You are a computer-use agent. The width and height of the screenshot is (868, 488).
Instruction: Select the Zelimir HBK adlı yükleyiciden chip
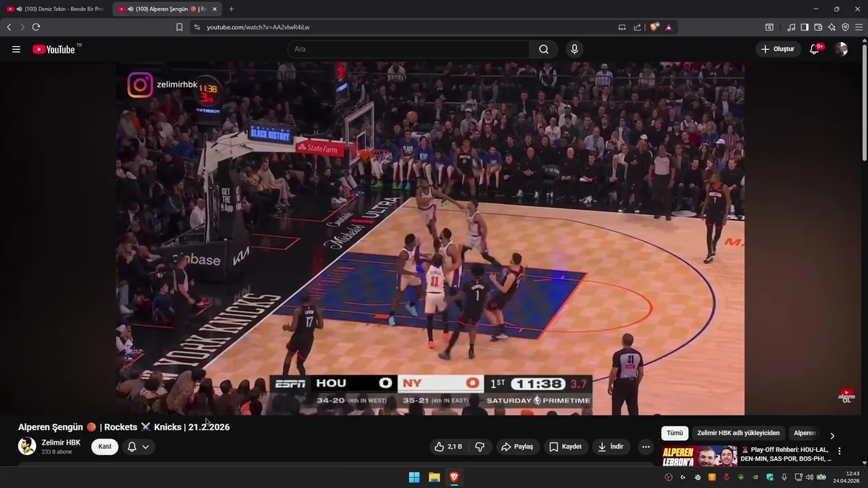click(738, 433)
